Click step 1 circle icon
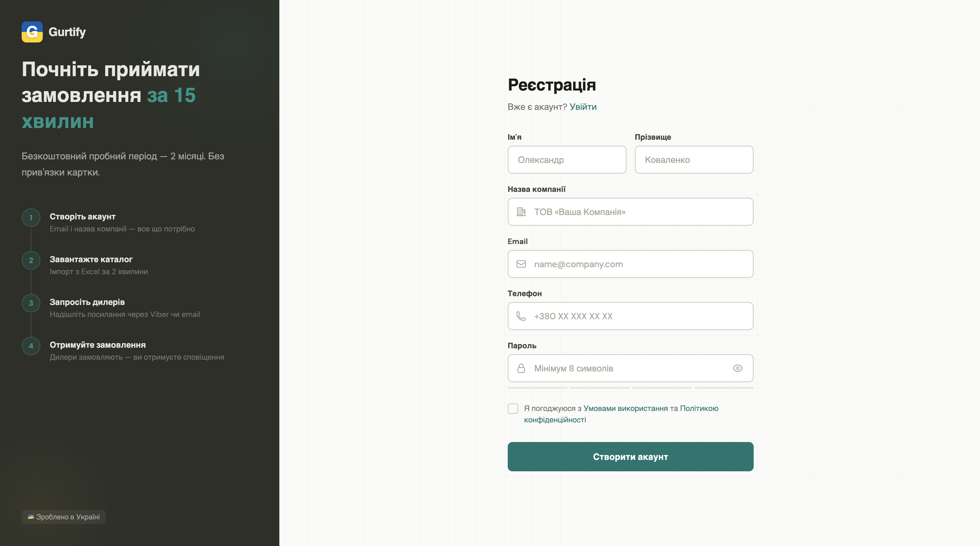 [x=31, y=218]
